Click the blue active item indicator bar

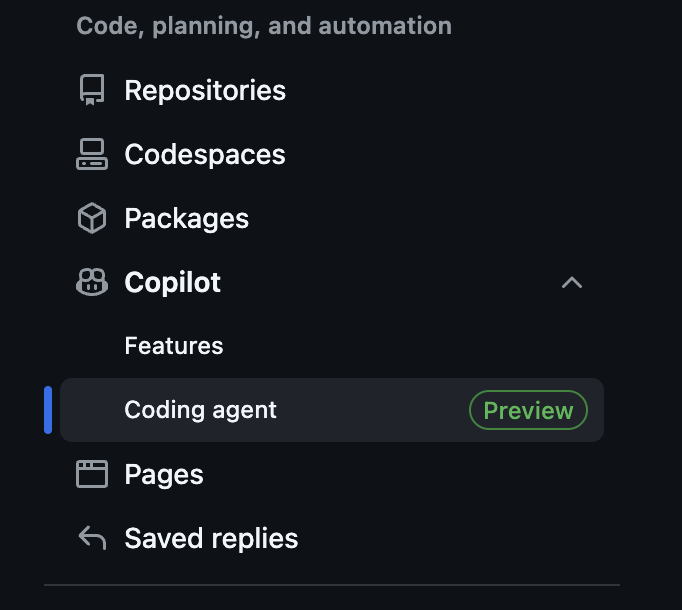(48, 410)
